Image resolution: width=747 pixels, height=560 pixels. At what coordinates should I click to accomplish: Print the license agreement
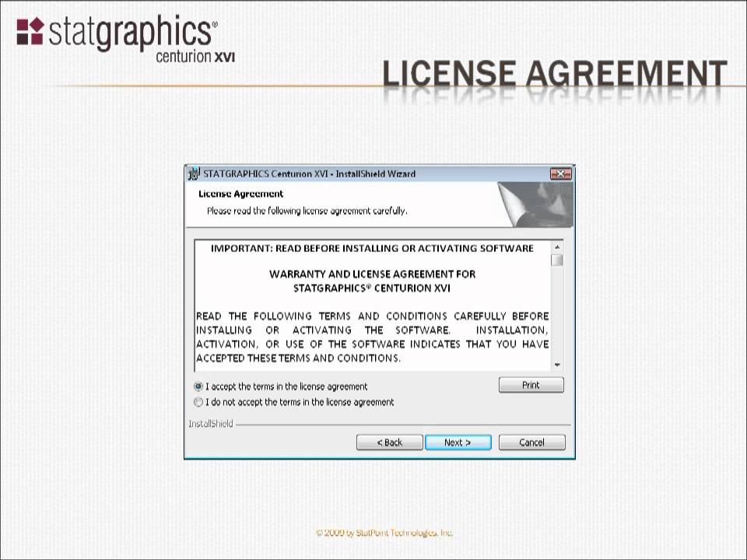pos(531,385)
